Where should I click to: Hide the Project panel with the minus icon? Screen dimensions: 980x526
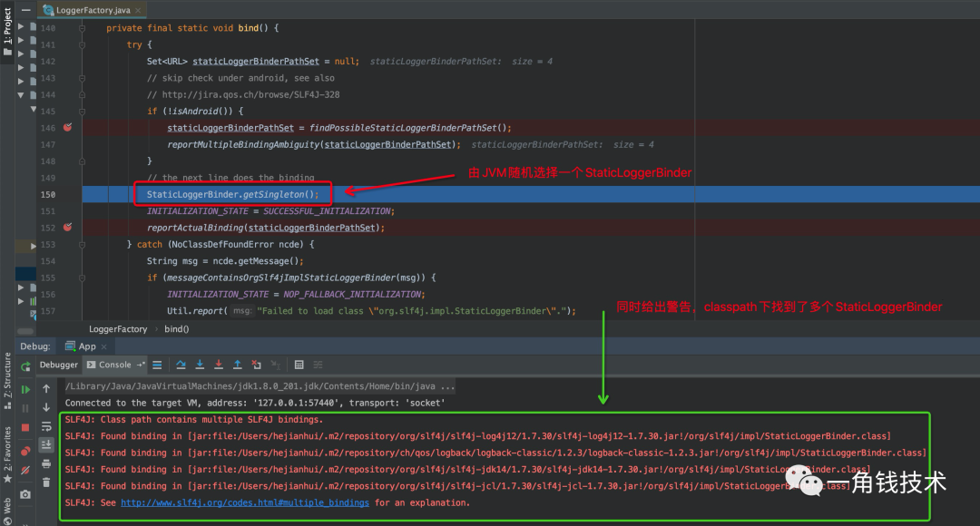25,10
